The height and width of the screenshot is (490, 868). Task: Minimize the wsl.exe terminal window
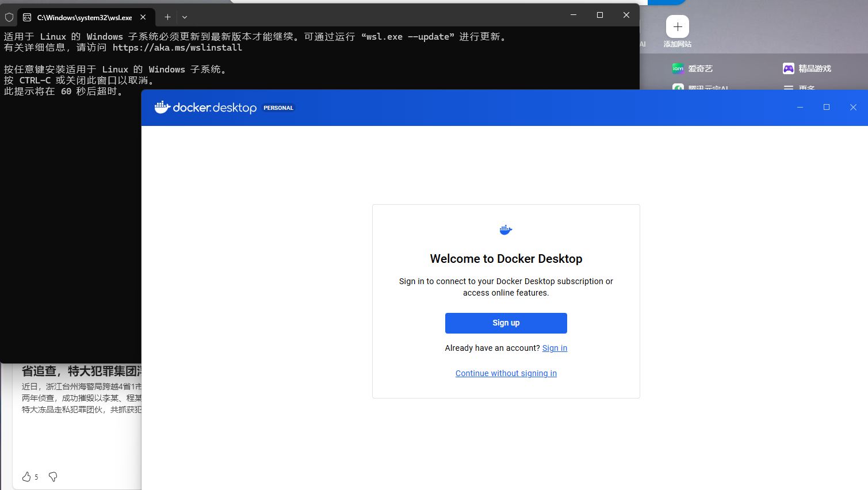pos(573,15)
